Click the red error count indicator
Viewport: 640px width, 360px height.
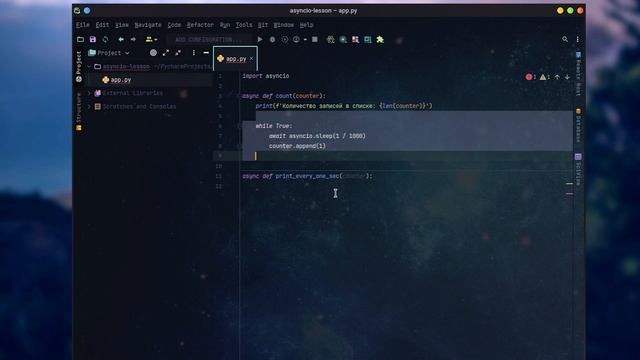click(x=531, y=77)
